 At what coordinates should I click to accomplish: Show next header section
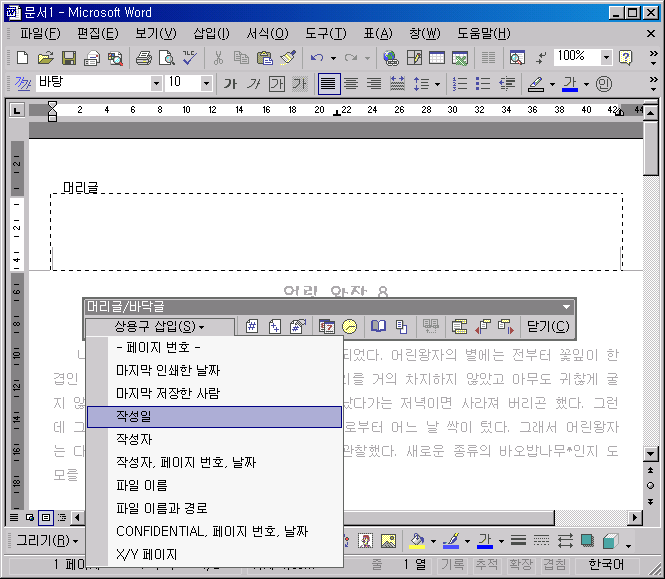click(x=506, y=327)
